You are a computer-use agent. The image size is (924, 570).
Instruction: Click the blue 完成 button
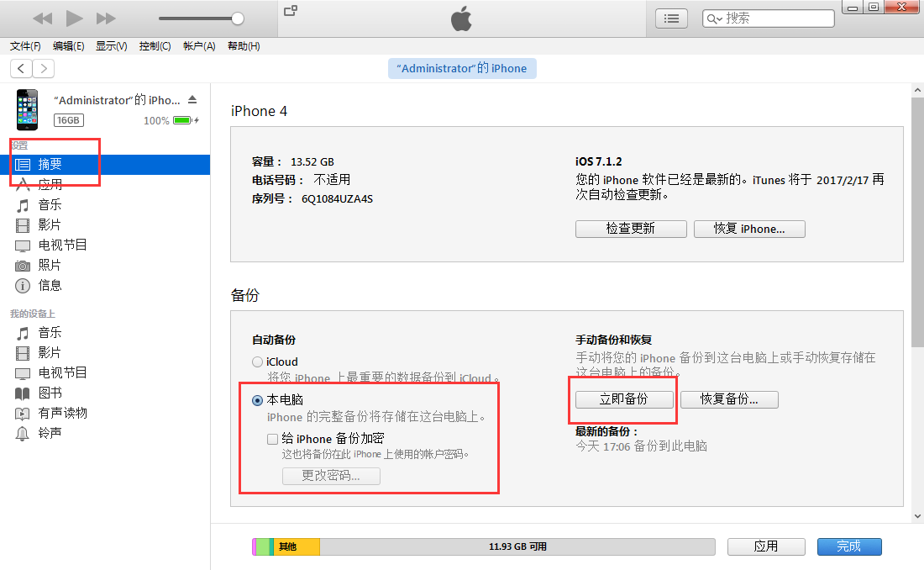pos(849,547)
